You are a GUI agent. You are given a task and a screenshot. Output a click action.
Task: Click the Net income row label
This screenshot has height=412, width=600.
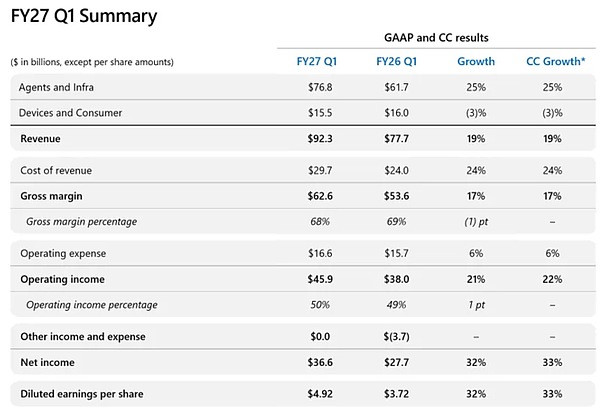tap(47, 362)
